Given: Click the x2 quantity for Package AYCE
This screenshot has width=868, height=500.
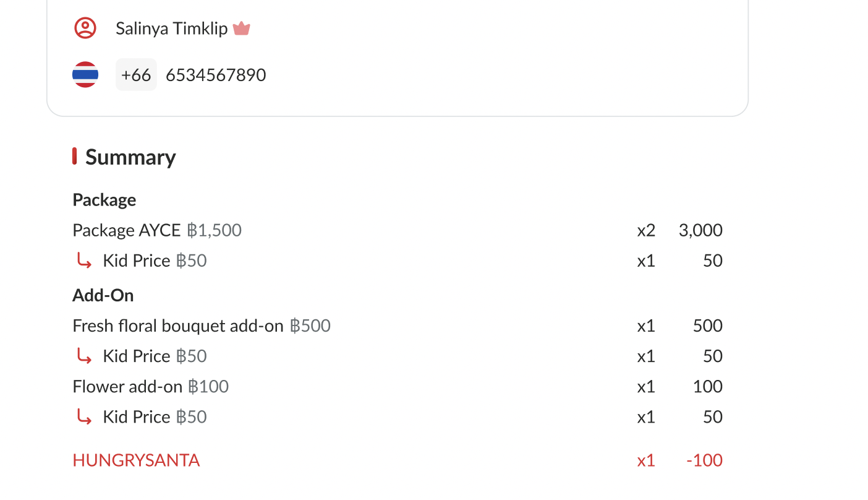Looking at the screenshot, I should point(646,230).
